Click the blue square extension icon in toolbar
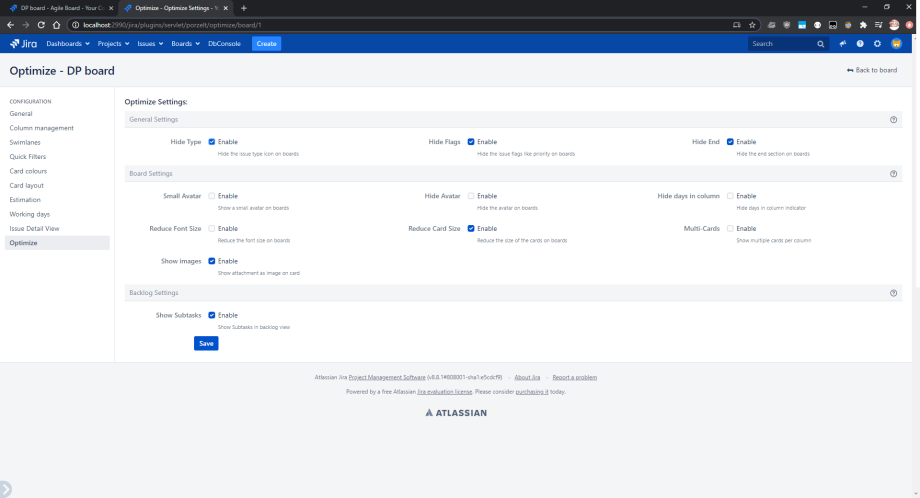Image resolution: width=920 pixels, height=498 pixels. 802,25
